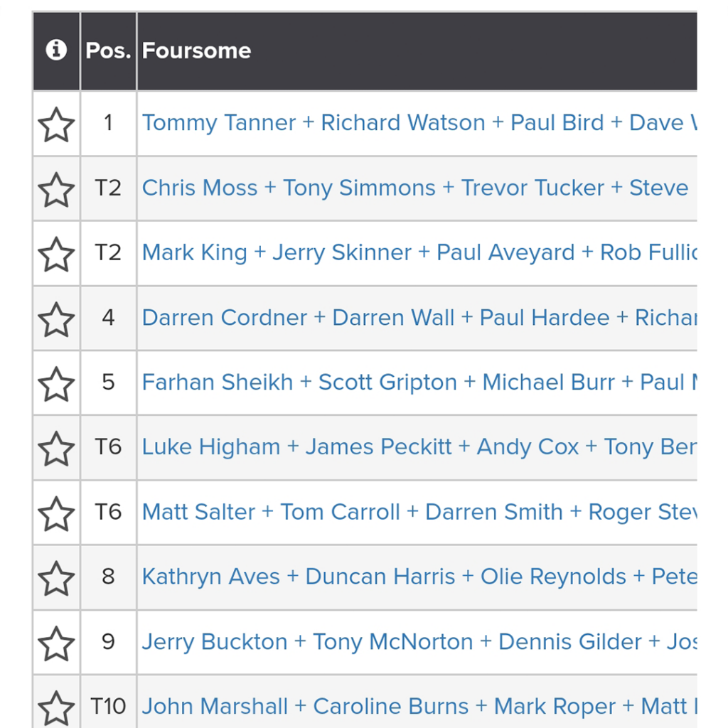Favorite the Chris Moss team row
The image size is (728, 728).
[x=56, y=190]
